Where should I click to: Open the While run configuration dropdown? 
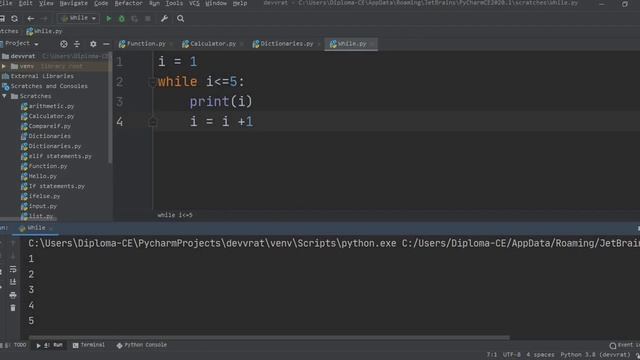pos(78,18)
